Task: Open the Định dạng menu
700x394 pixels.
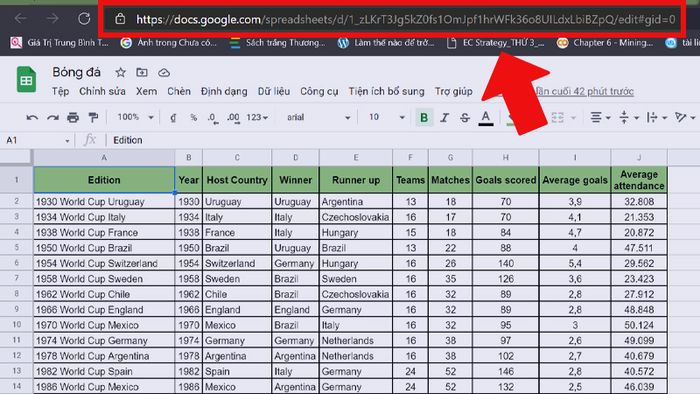Action: pyautogui.click(x=224, y=91)
